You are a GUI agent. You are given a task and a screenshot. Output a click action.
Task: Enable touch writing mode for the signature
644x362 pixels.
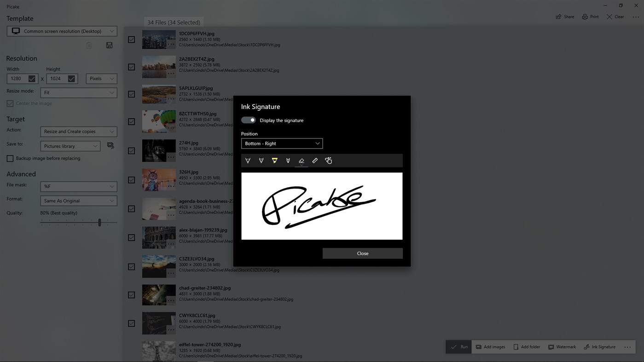[328, 160]
